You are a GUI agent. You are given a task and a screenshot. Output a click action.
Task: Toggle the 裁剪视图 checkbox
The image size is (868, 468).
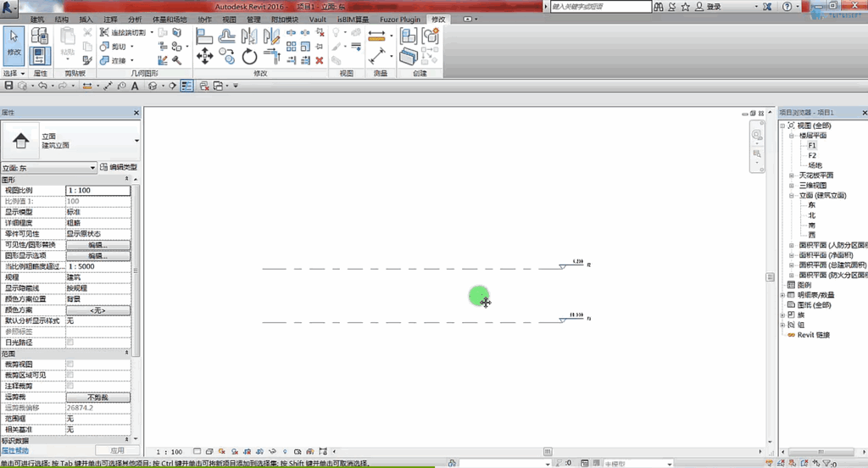70,364
